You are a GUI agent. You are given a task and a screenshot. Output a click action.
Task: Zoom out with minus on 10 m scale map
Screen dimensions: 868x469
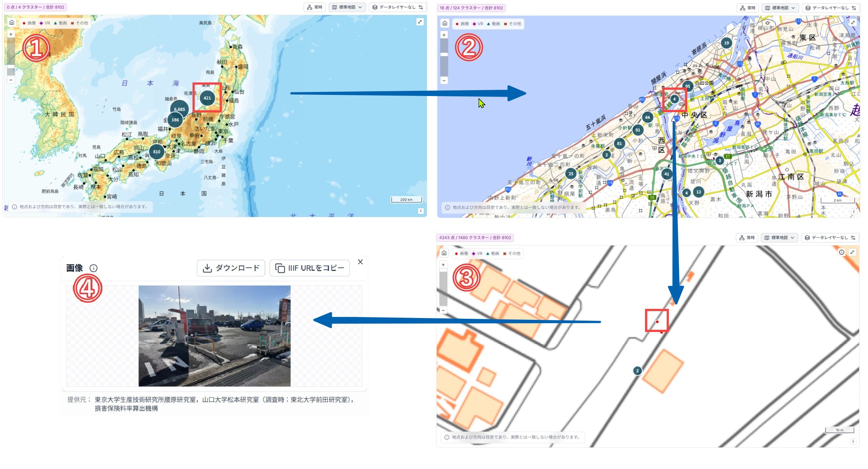point(443,310)
